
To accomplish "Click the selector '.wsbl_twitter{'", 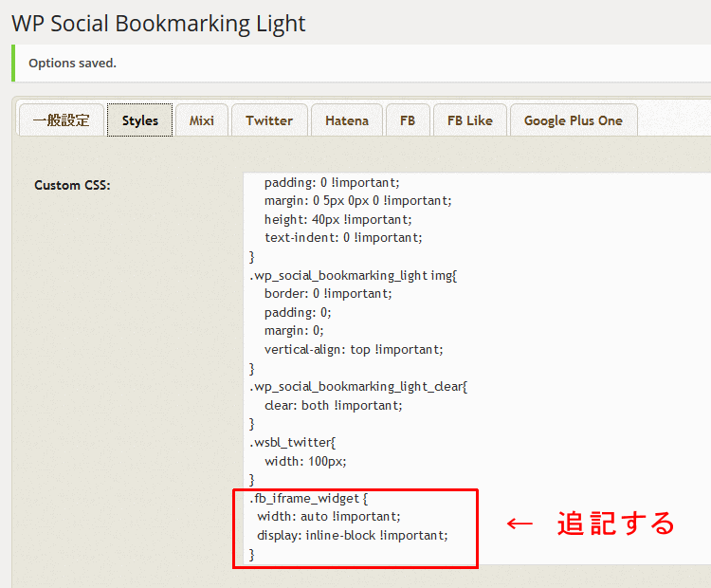I will click(x=293, y=442).
